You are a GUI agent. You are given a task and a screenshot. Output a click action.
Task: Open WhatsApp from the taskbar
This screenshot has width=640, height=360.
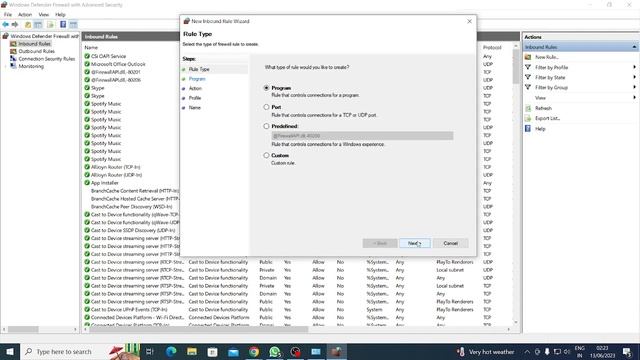coord(275,351)
